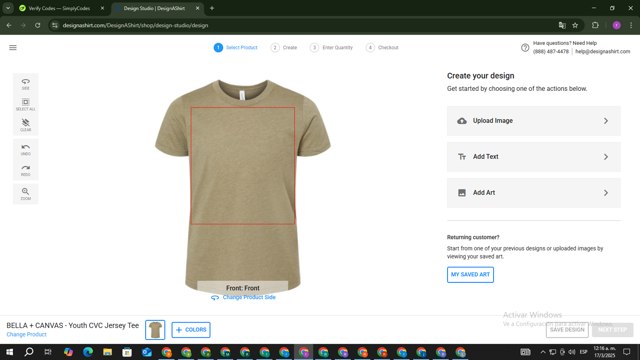Switch to the Verify Codes — SimplyCodes tab
The width and height of the screenshot is (640, 360).
pos(59,8)
